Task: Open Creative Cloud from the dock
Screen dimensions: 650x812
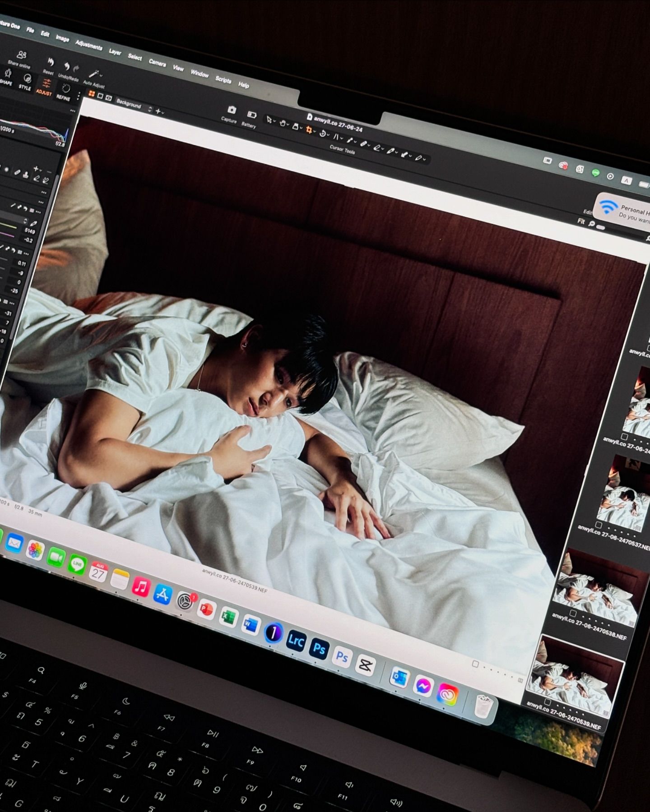Action: (x=447, y=695)
